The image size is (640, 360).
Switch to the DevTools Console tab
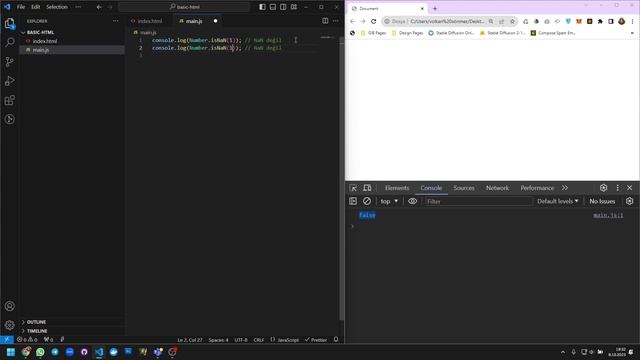(431, 188)
